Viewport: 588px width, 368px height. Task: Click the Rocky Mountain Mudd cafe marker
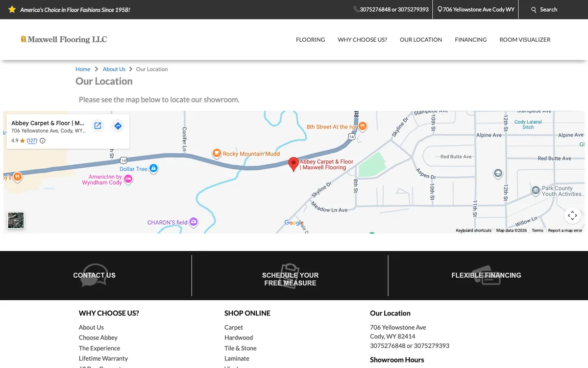[217, 154]
